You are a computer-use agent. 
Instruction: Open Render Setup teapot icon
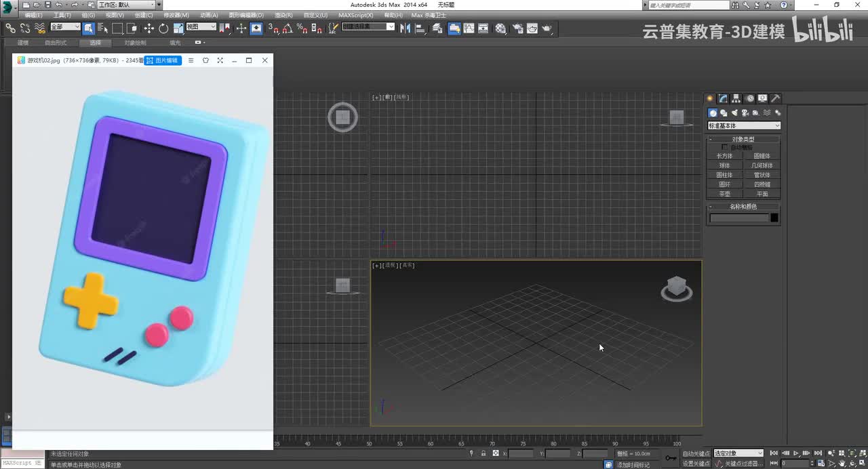click(517, 28)
